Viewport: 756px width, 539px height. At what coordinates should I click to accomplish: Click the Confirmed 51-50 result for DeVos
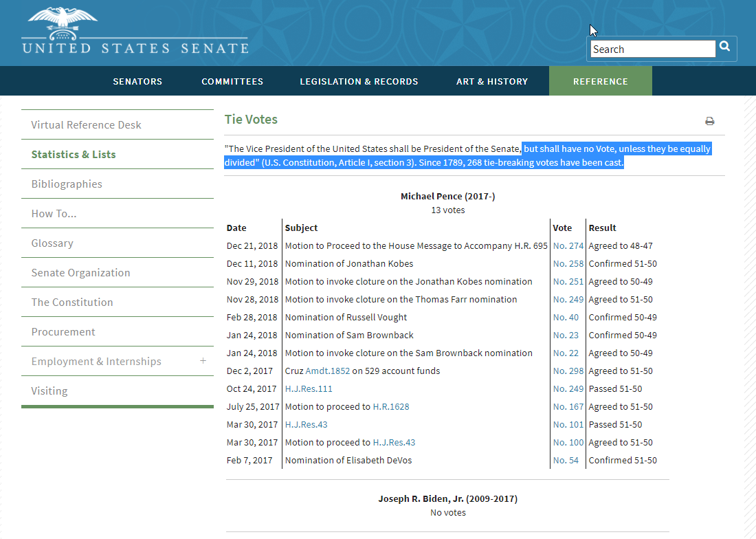[623, 460]
